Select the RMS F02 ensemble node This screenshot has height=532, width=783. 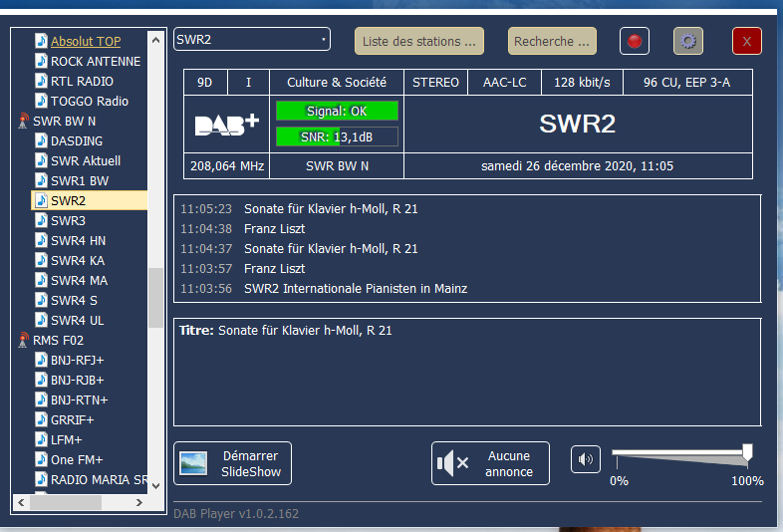point(58,341)
